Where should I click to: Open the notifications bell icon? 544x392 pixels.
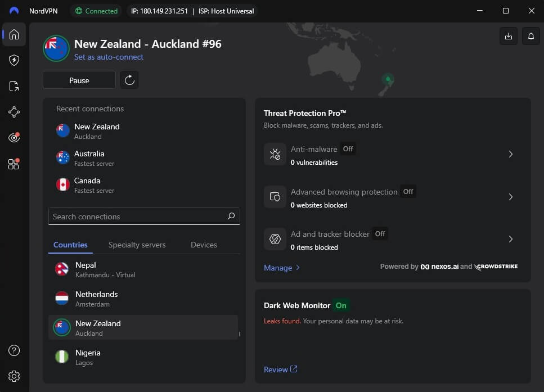pyautogui.click(x=531, y=36)
